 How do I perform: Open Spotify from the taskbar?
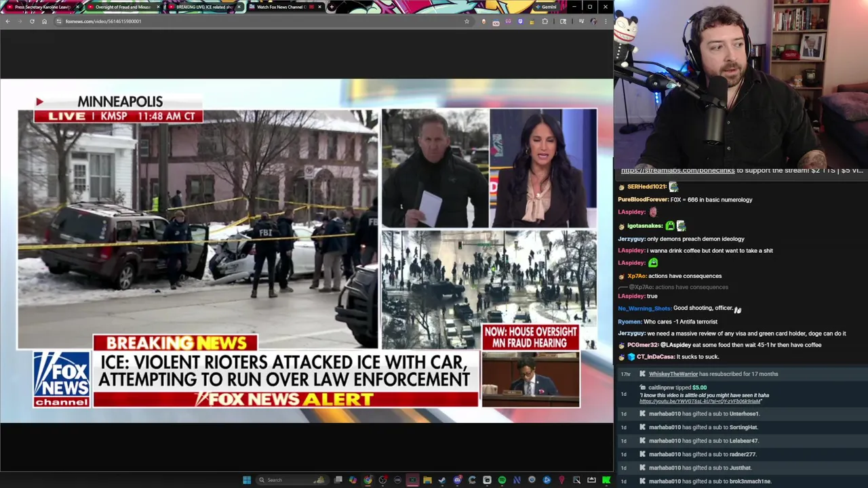502,480
